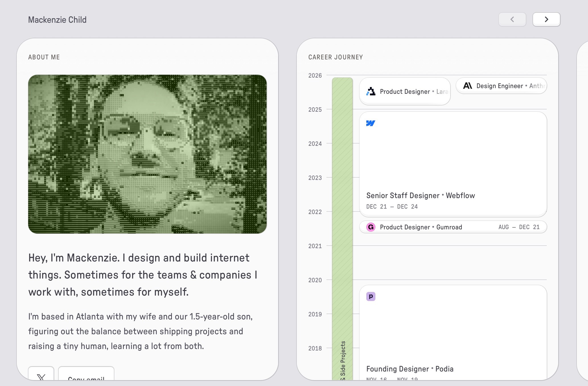Viewport: 588px width, 386px height.
Task: Click the About Me heading
Action: [x=44, y=57]
